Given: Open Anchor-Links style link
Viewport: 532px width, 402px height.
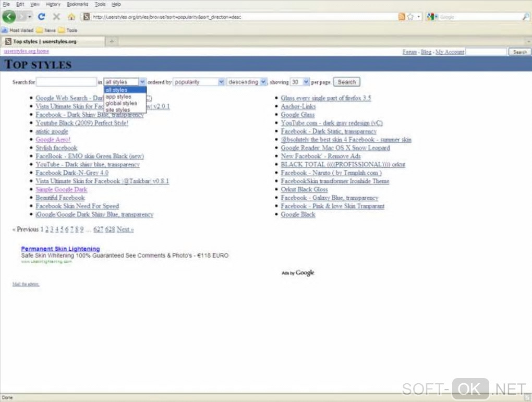Looking at the screenshot, I should (x=298, y=106).
